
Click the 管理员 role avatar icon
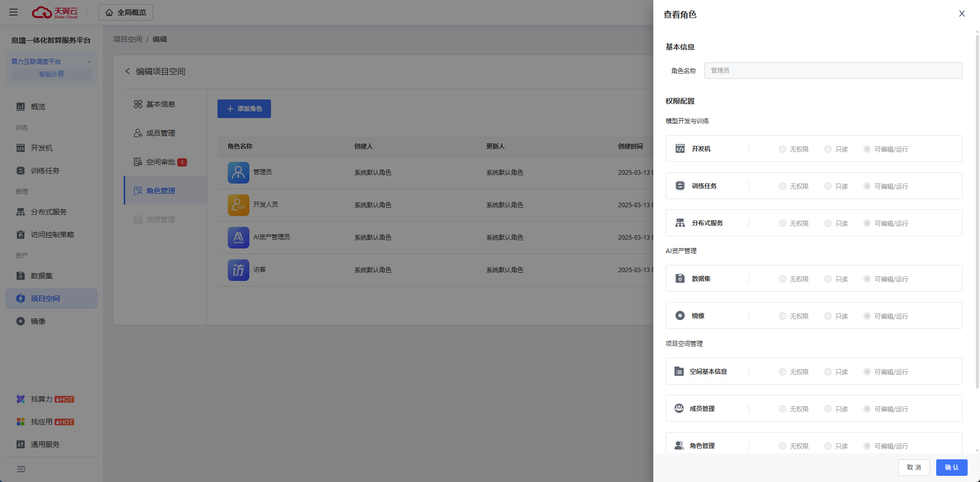point(239,173)
